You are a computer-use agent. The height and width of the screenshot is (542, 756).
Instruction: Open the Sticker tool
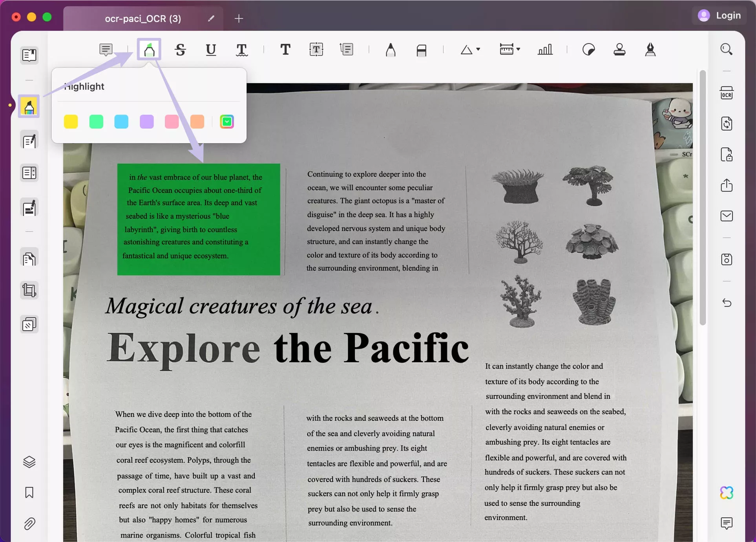tap(588, 49)
